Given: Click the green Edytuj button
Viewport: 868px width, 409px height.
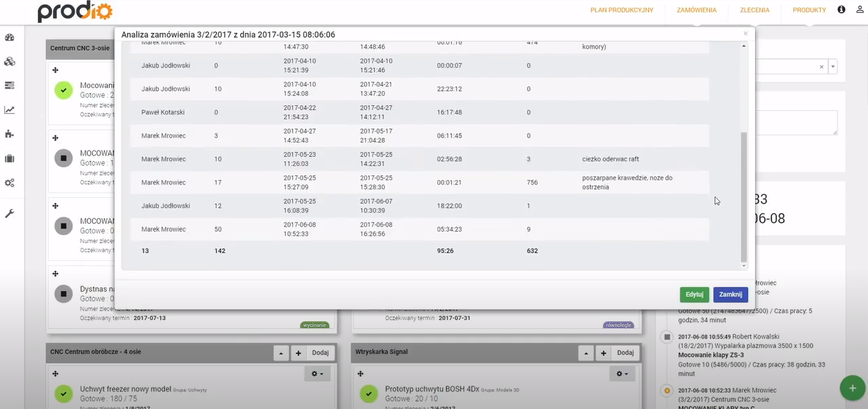Looking at the screenshot, I should click(694, 295).
